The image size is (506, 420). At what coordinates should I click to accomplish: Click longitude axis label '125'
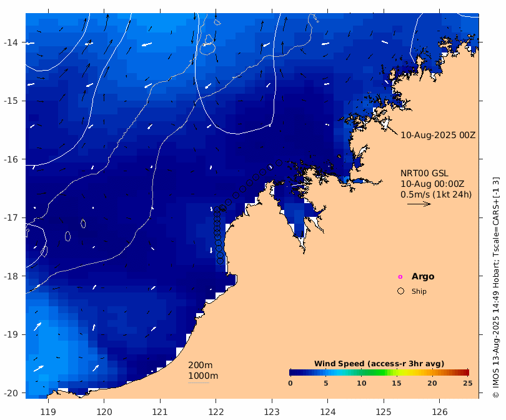384,412
